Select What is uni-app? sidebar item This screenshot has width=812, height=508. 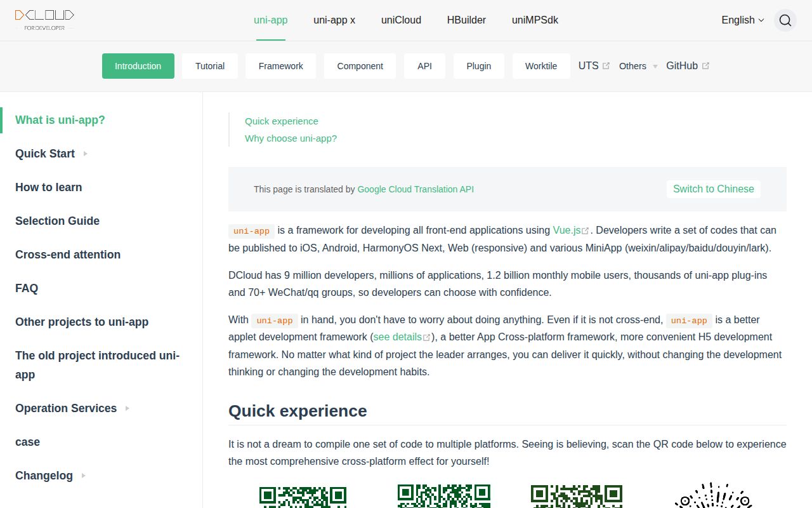[60, 120]
